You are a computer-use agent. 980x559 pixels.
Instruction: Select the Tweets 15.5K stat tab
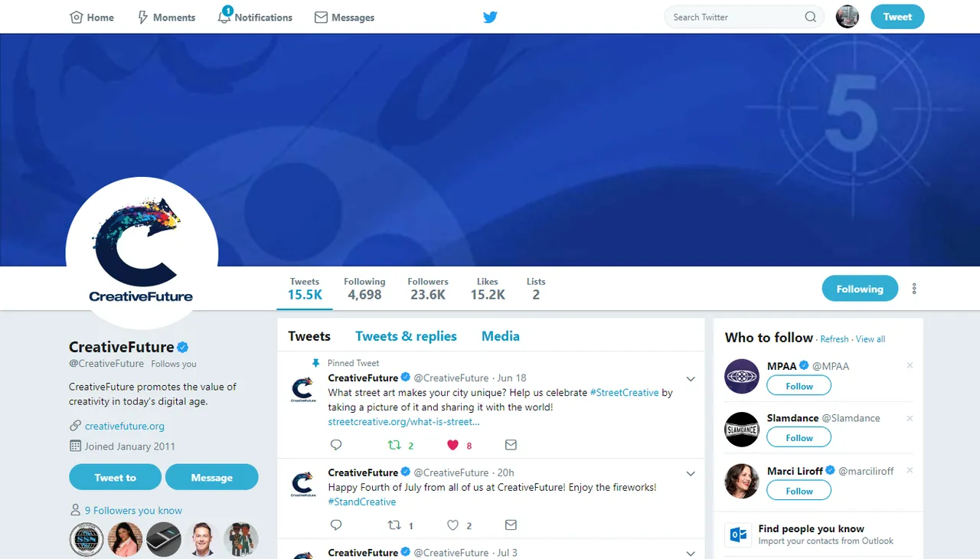pos(305,289)
